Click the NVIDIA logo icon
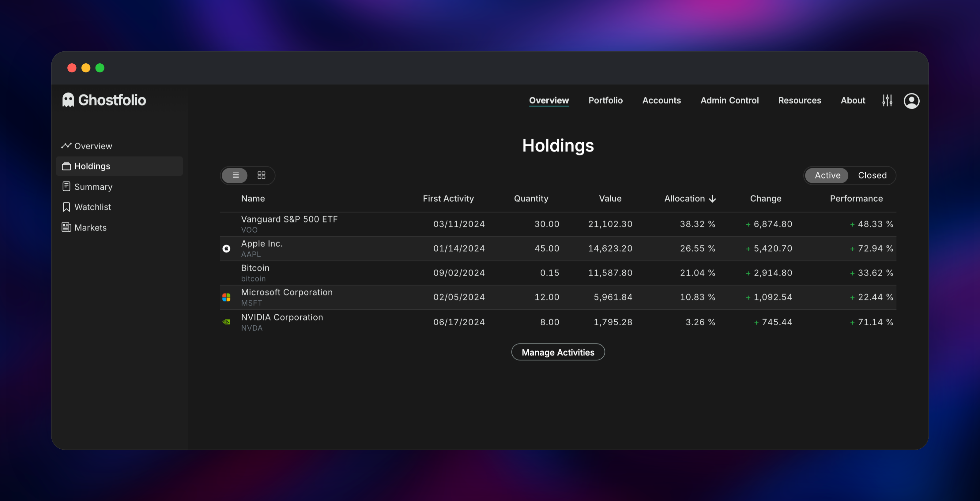Viewport: 980px width, 501px height. (226, 322)
